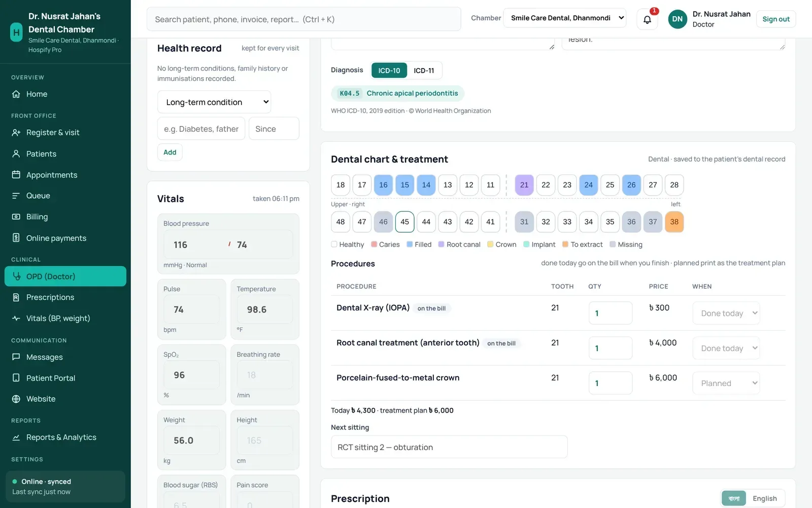Open Billing in sidebar
This screenshot has height=508, width=812.
click(x=65, y=217)
